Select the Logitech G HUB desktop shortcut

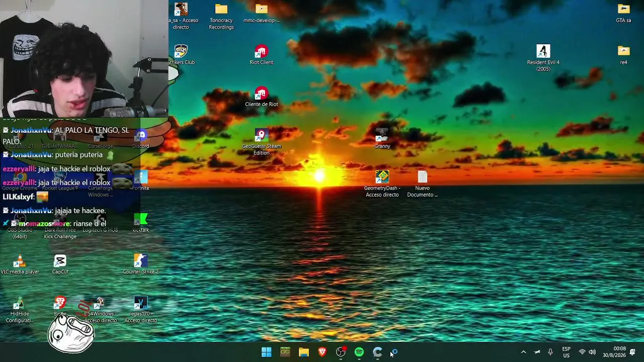tap(100, 223)
